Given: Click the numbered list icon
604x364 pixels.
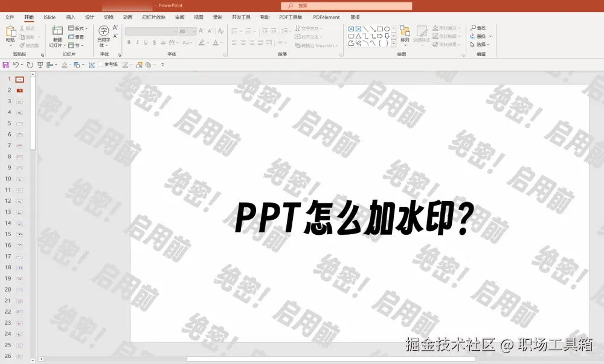Looking at the screenshot, I should pos(248,31).
